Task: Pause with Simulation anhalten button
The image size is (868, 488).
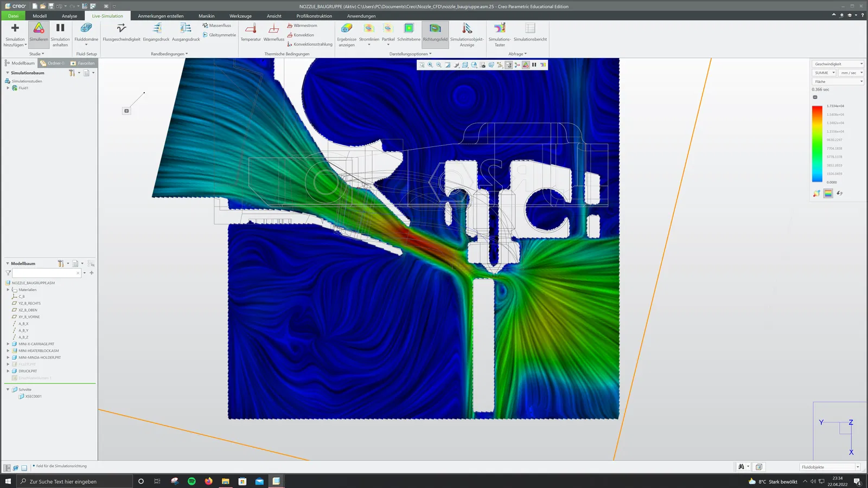Action: 60,35
